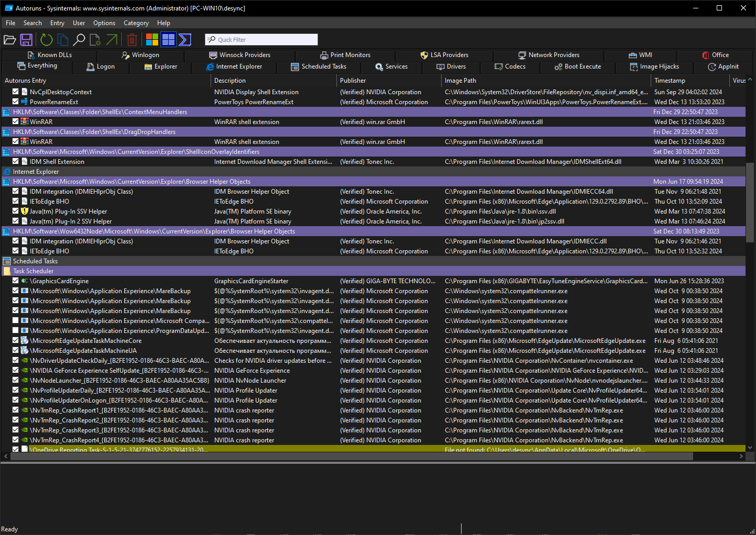Switch to the Scheduled Tasks tab
Image resolution: width=756 pixels, height=535 pixels.
[319, 66]
